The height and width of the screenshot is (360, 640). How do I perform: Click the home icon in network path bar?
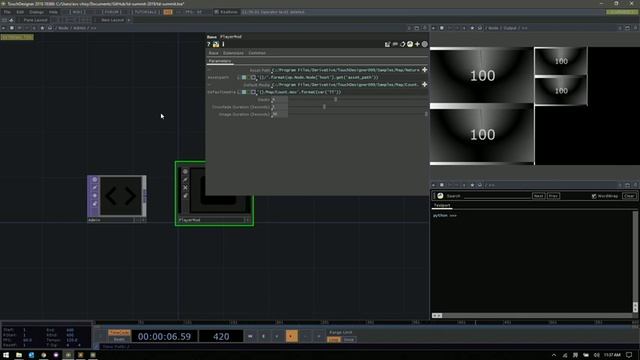pos(50,28)
